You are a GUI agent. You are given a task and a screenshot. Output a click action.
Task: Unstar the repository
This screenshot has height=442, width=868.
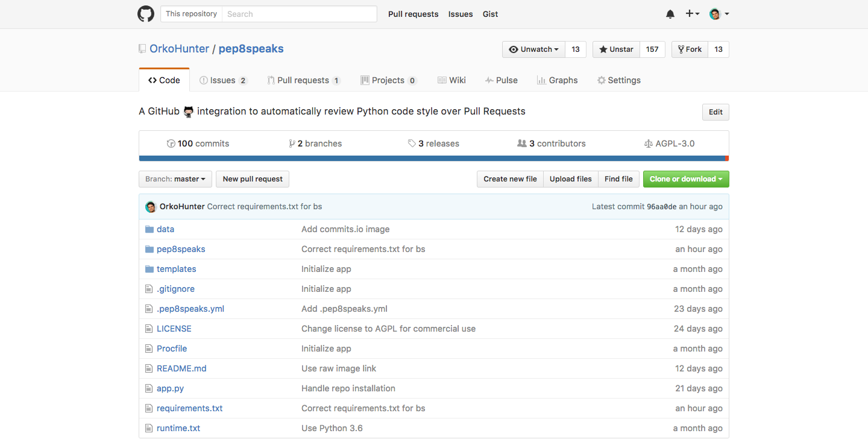(x=615, y=49)
